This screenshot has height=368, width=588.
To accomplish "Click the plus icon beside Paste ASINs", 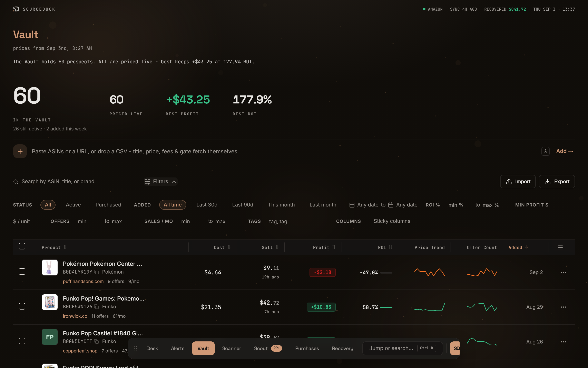I will [x=20, y=151].
